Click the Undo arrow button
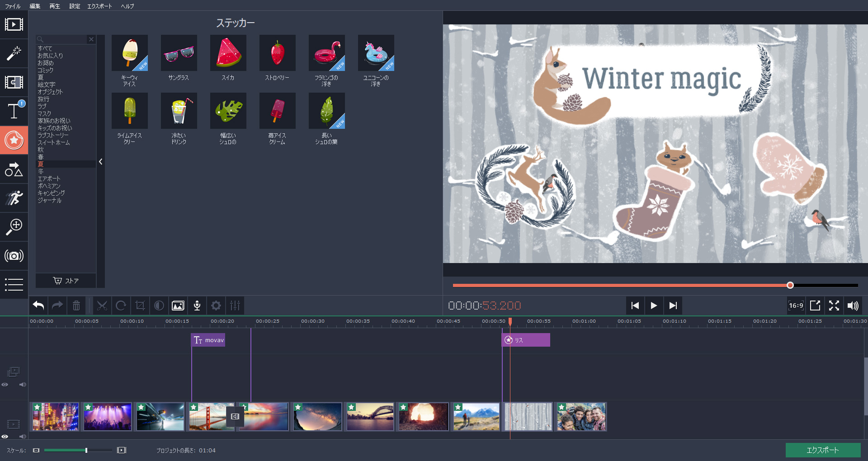This screenshot has width=868, height=461. (x=38, y=306)
